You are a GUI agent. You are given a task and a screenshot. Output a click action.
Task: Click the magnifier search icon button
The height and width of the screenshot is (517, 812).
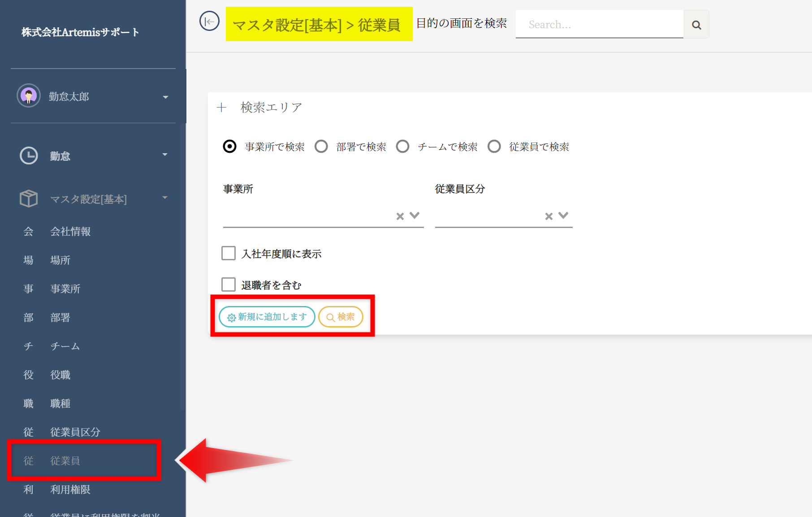[696, 25]
